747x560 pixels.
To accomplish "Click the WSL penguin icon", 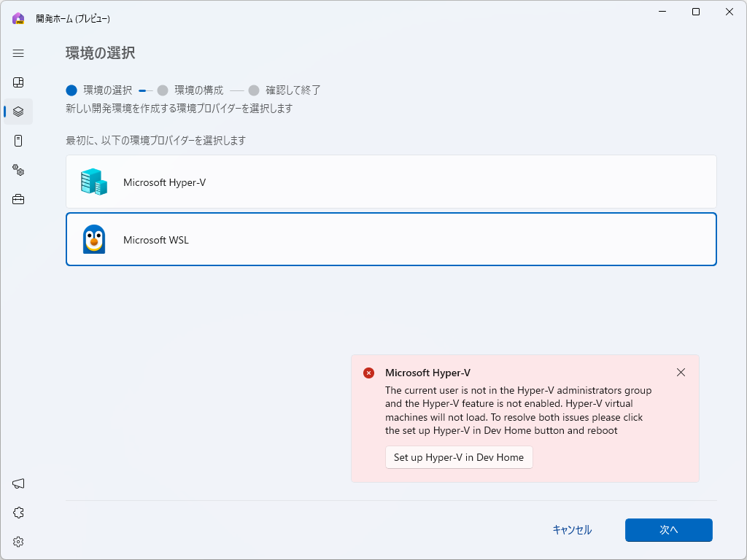I will (93, 239).
